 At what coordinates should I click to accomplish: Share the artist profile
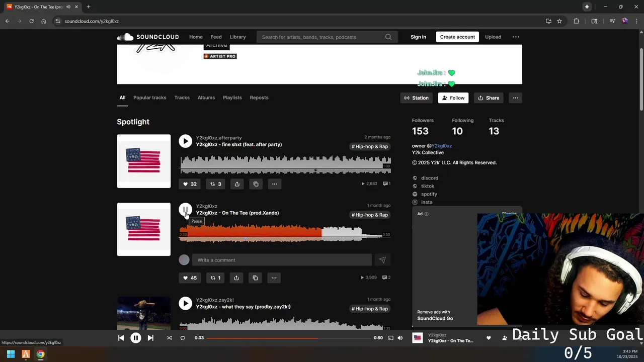point(489,98)
